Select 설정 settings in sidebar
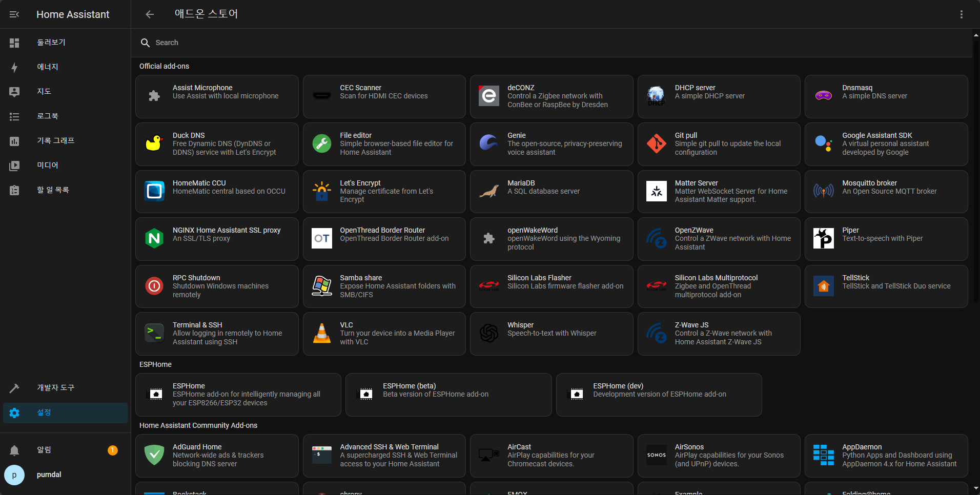This screenshot has width=980, height=495. pos(65,412)
